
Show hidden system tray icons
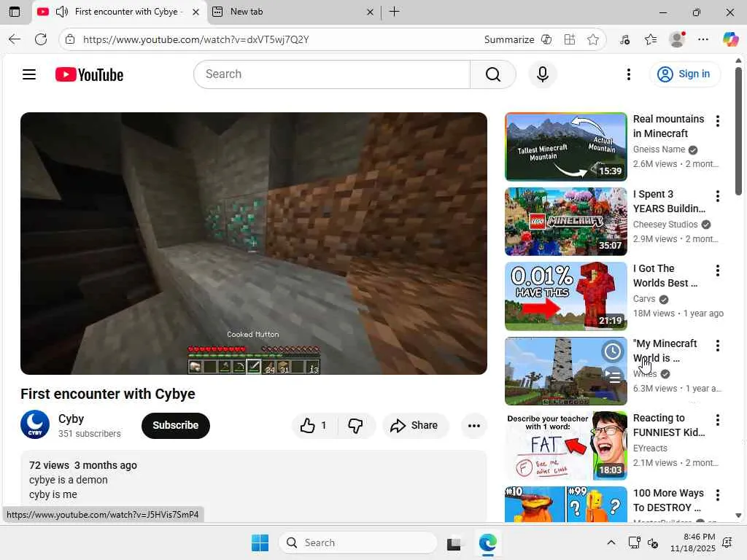point(611,542)
